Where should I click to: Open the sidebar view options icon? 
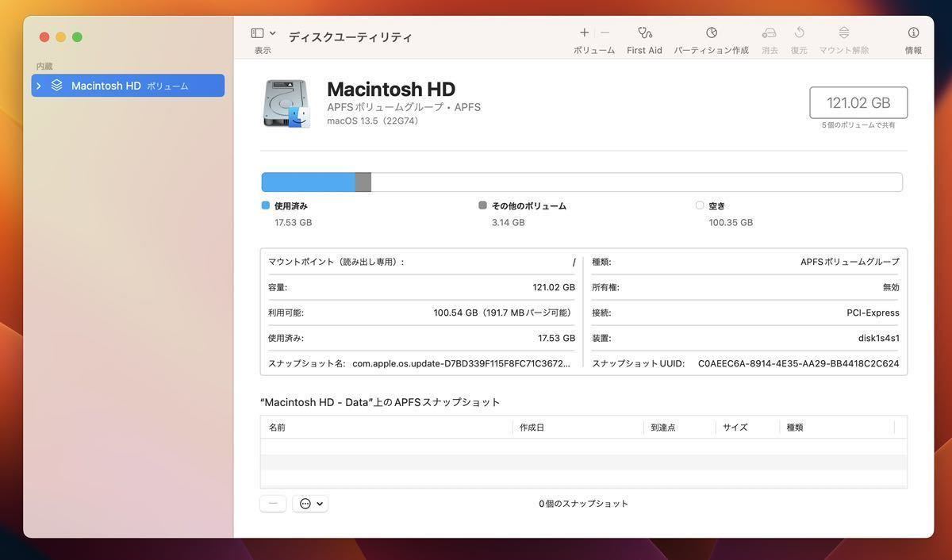pyautogui.click(x=257, y=33)
